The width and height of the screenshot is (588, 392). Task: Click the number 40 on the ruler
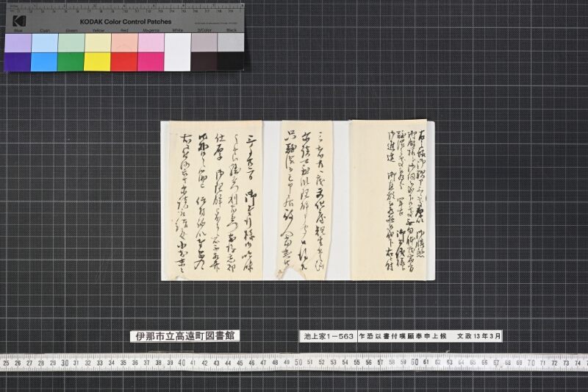click(x=182, y=363)
